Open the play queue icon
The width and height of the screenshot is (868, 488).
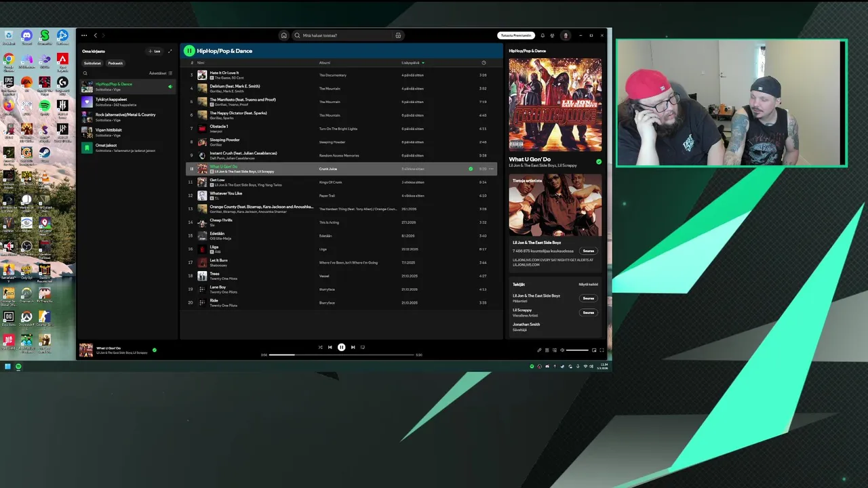click(x=547, y=350)
